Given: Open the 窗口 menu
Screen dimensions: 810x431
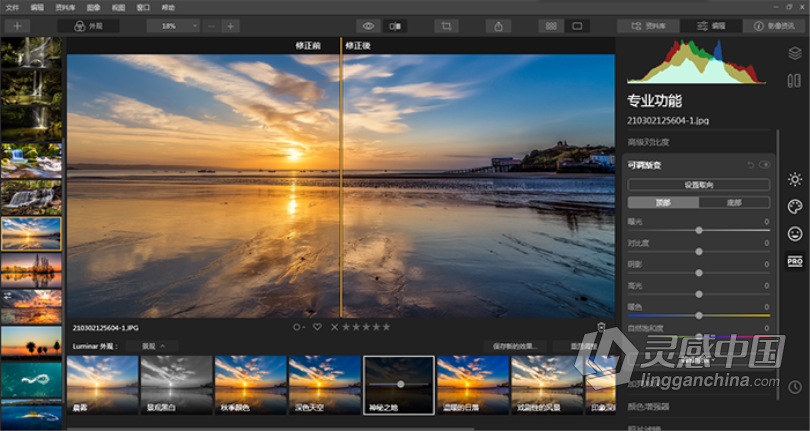Looking at the screenshot, I should (143, 8).
